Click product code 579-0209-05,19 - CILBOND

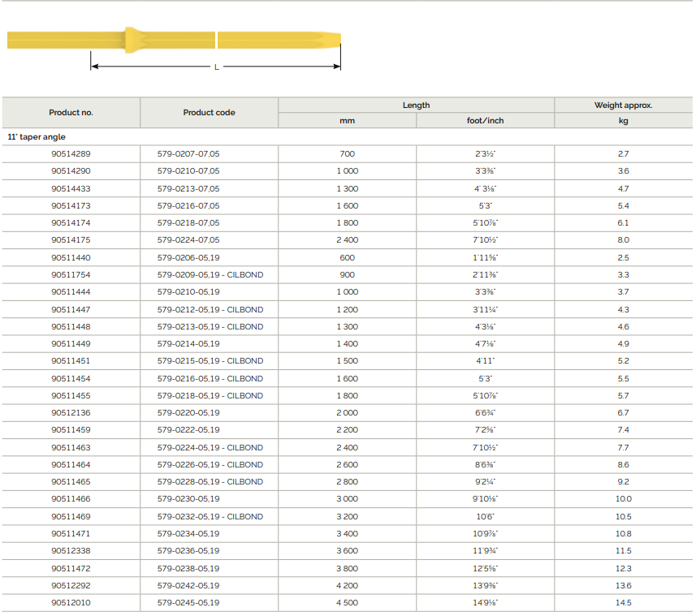coord(210,275)
